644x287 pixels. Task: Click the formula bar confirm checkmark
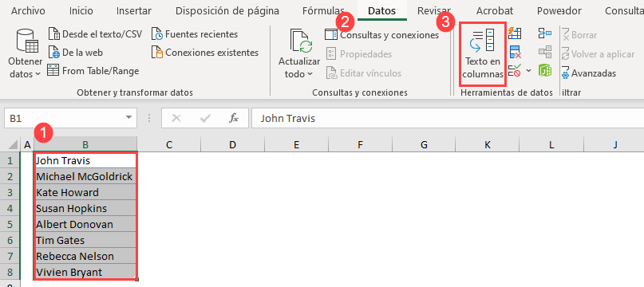click(205, 119)
